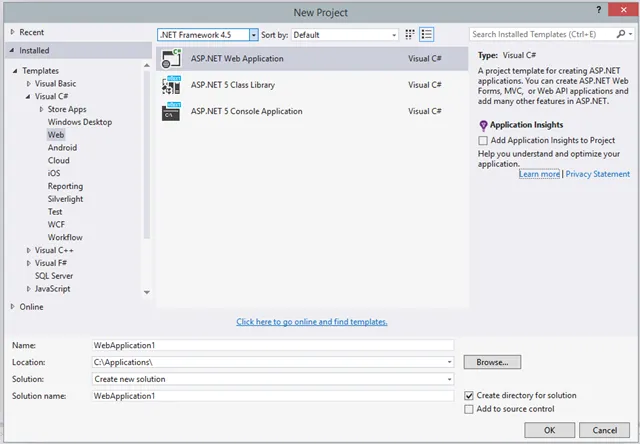Click the ASP.NET 5 Class Library icon

[170, 85]
